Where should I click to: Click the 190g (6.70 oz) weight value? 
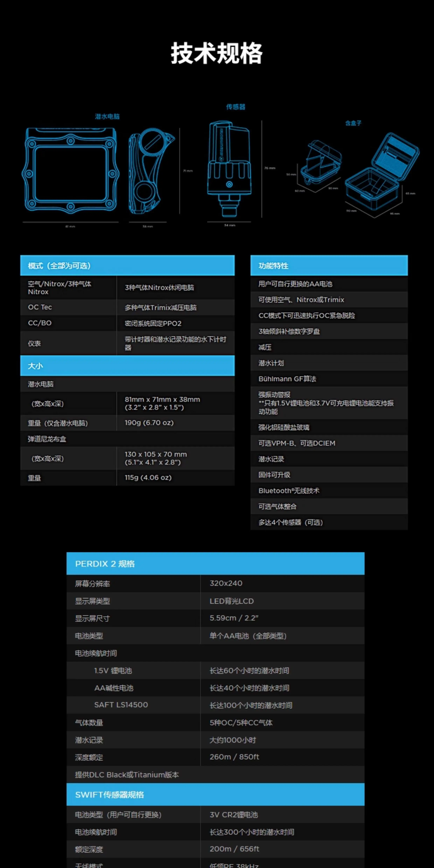click(x=149, y=423)
